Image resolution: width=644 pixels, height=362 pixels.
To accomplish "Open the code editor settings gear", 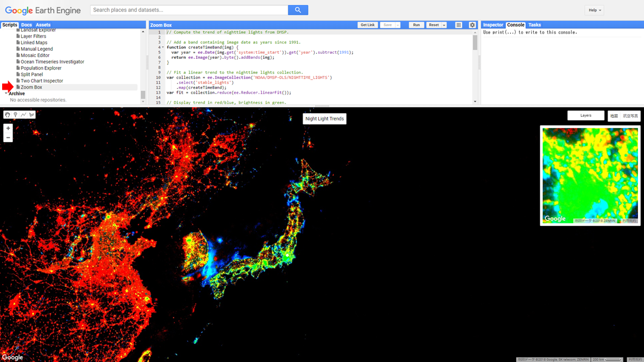I will [472, 25].
